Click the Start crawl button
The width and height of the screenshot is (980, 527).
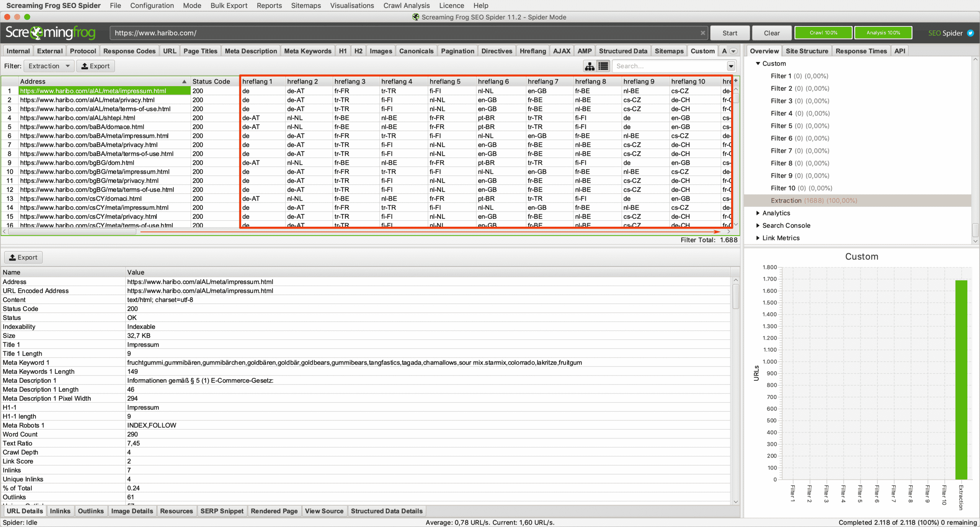[x=730, y=33]
